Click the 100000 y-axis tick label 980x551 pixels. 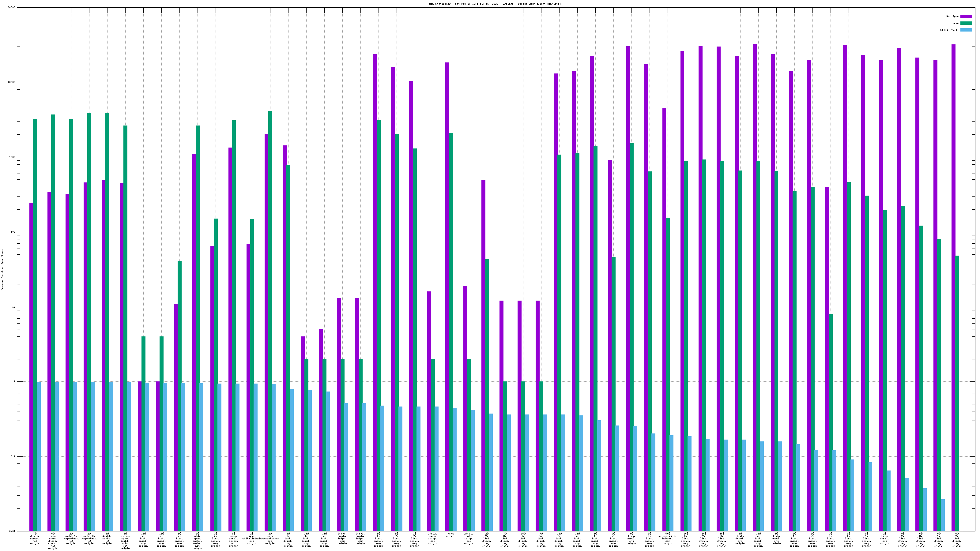coord(11,8)
